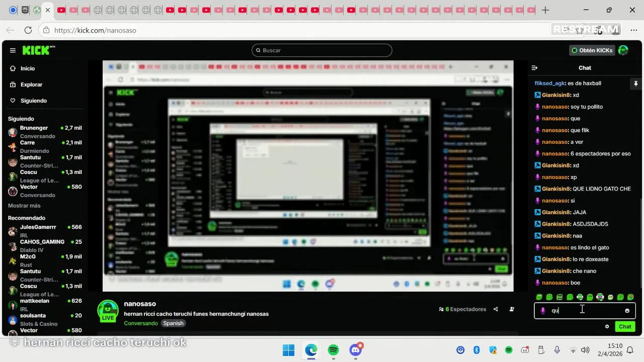Collapse the chat panel using arrow icon
This screenshot has height=362, width=644.
pyautogui.click(x=535, y=68)
